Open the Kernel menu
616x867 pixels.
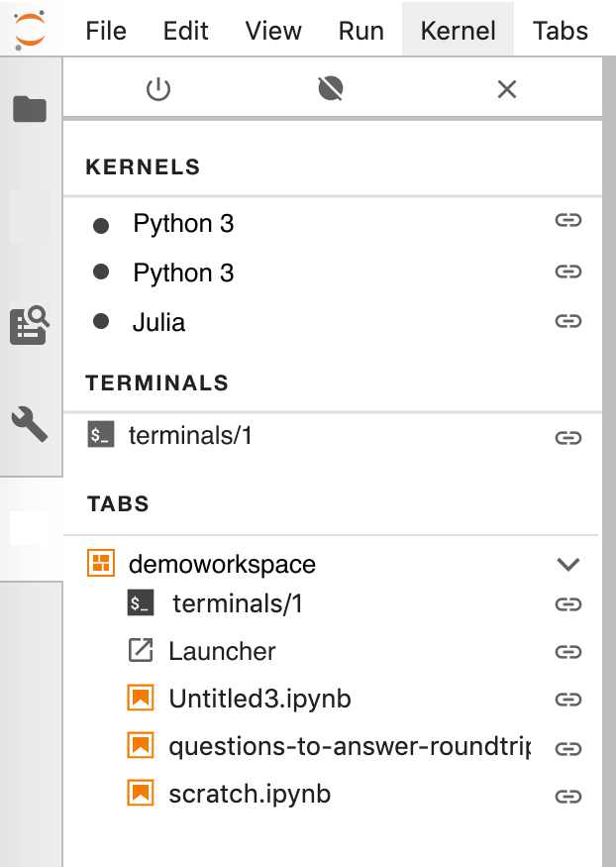[x=457, y=30]
